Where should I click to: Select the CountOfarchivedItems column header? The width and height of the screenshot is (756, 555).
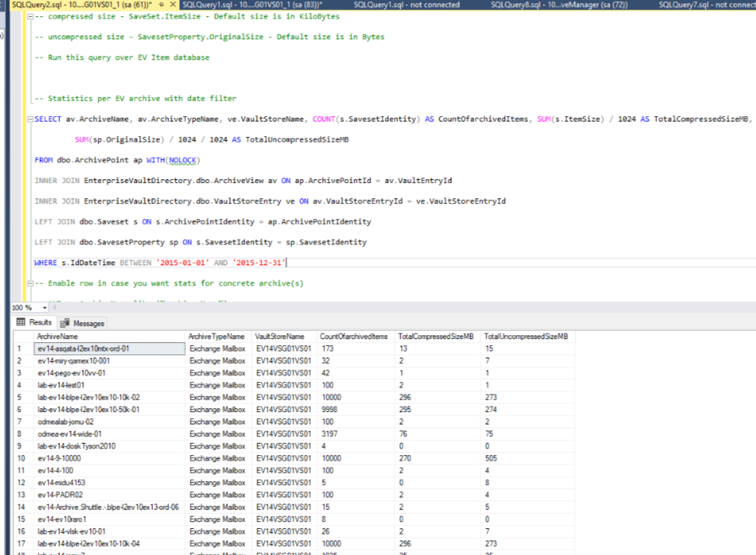[x=353, y=337]
